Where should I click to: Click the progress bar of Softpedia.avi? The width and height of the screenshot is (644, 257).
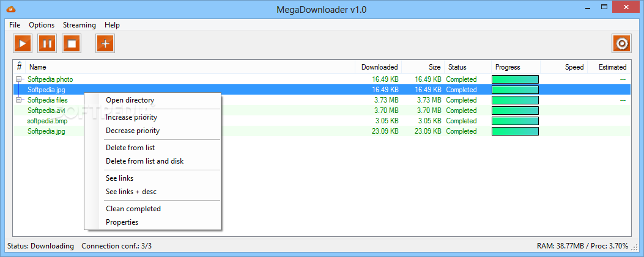[x=516, y=110]
